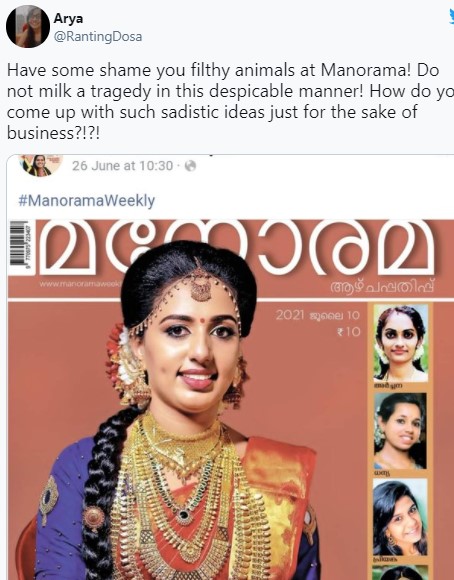Screen dimensions: 454x580
Task: Click the www.manoramaweek URL on the cover
Action: click(81, 284)
